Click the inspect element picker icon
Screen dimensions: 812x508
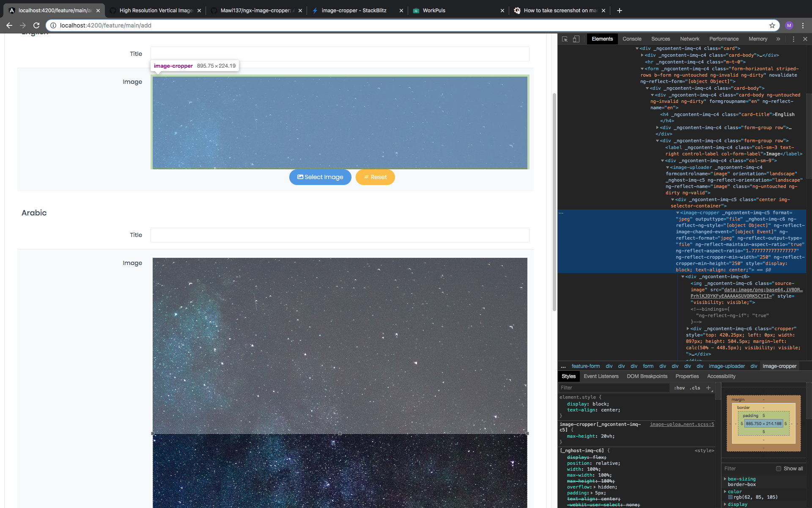coord(565,39)
